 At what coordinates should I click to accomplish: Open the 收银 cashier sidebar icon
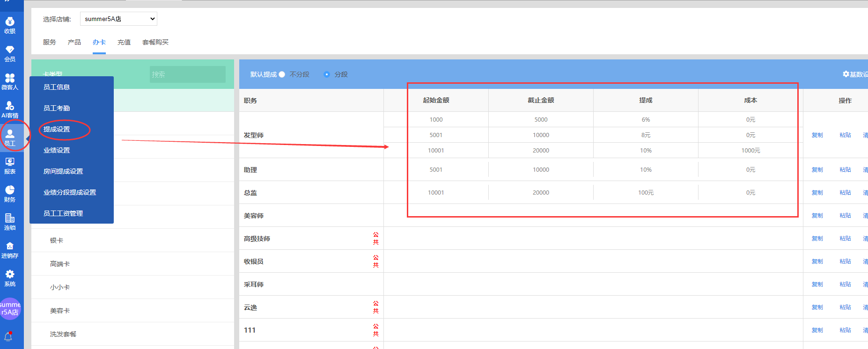click(10, 26)
